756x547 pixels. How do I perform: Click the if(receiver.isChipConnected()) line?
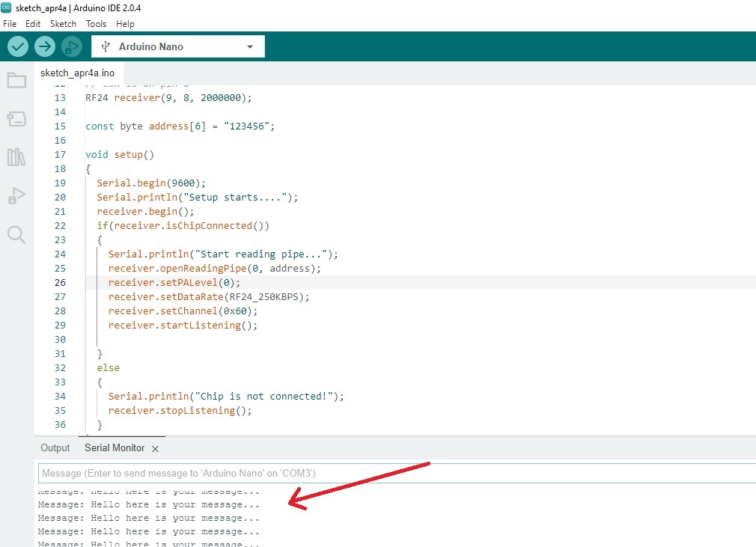(x=183, y=225)
